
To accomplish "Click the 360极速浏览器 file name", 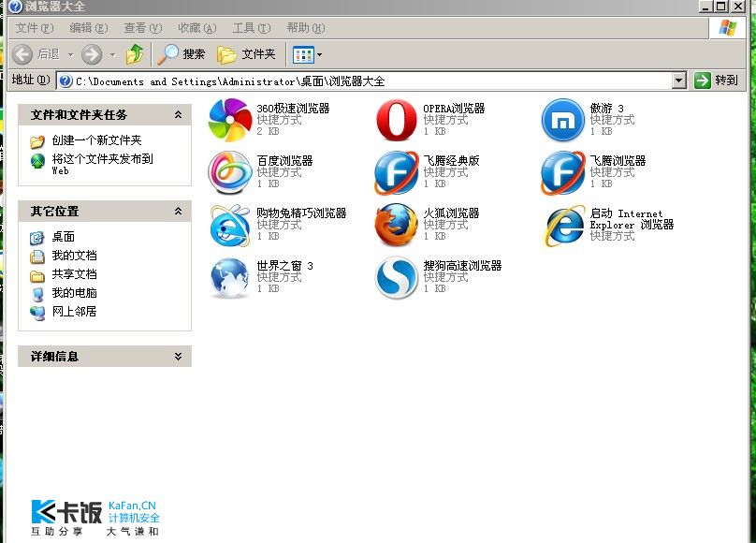I will tap(293, 109).
